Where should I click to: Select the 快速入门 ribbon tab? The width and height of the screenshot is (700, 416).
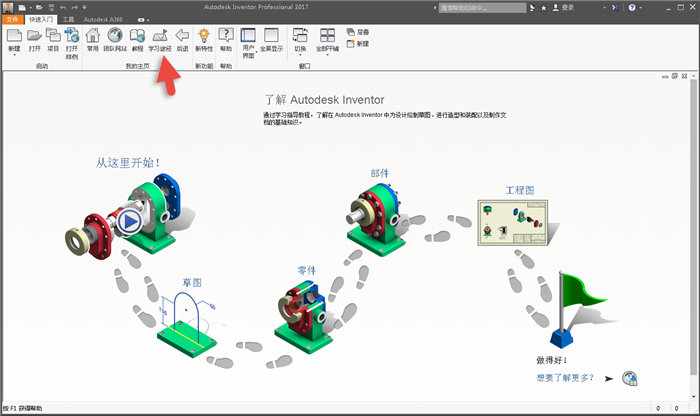(x=41, y=19)
